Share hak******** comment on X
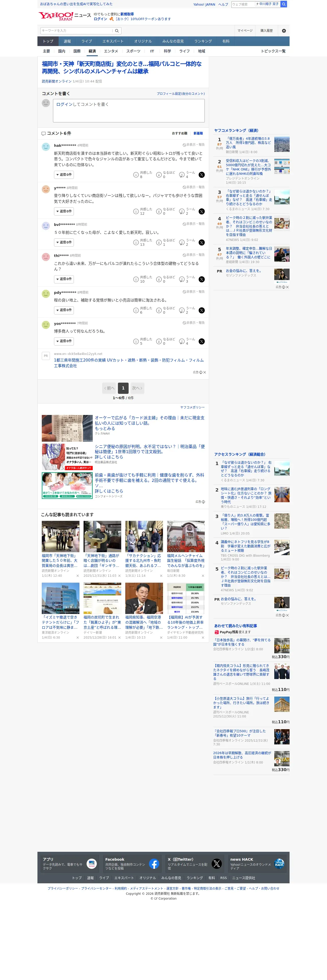The width and height of the screenshot is (327, 980). pyautogui.click(x=202, y=175)
